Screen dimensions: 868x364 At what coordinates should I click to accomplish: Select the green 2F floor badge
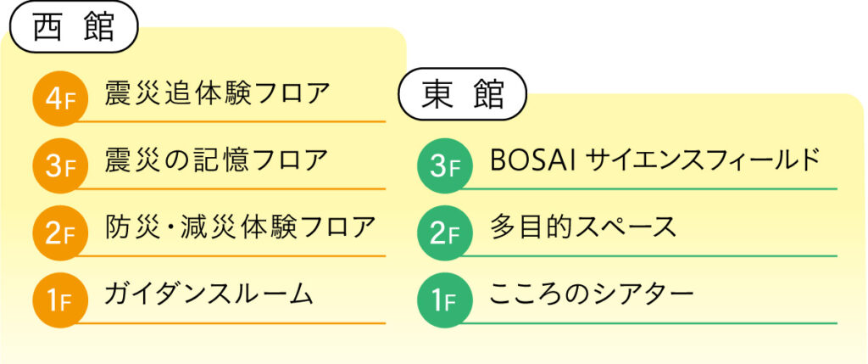445,232
